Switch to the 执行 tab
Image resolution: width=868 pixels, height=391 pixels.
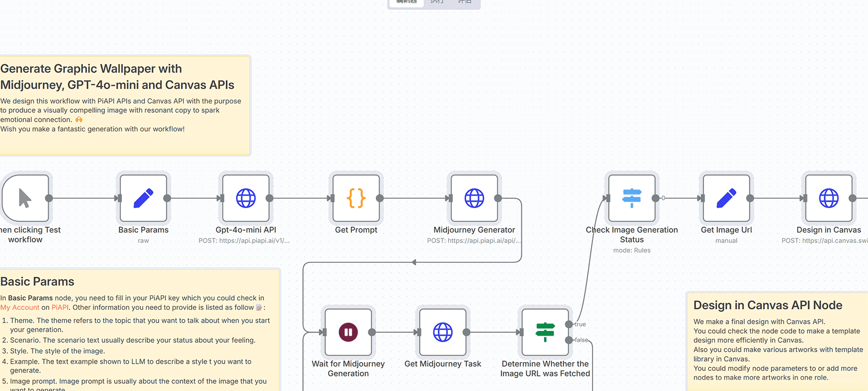point(437,2)
